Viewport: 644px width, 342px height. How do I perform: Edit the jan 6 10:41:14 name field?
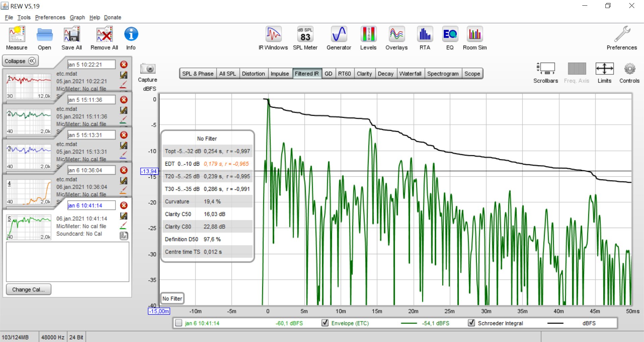(91, 205)
